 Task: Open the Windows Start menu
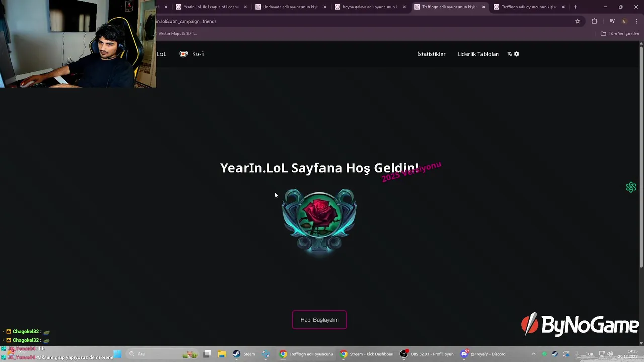(117, 354)
